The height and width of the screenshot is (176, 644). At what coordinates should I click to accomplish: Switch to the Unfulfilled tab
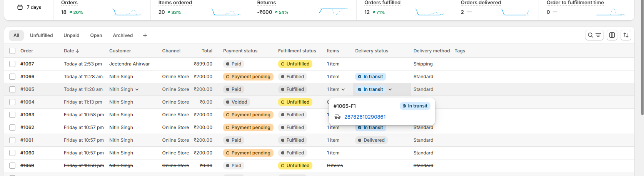coord(41,35)
